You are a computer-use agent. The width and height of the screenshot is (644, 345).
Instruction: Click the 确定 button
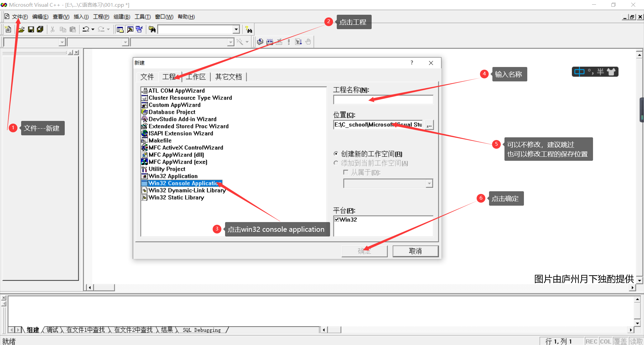tap(365, 251)
